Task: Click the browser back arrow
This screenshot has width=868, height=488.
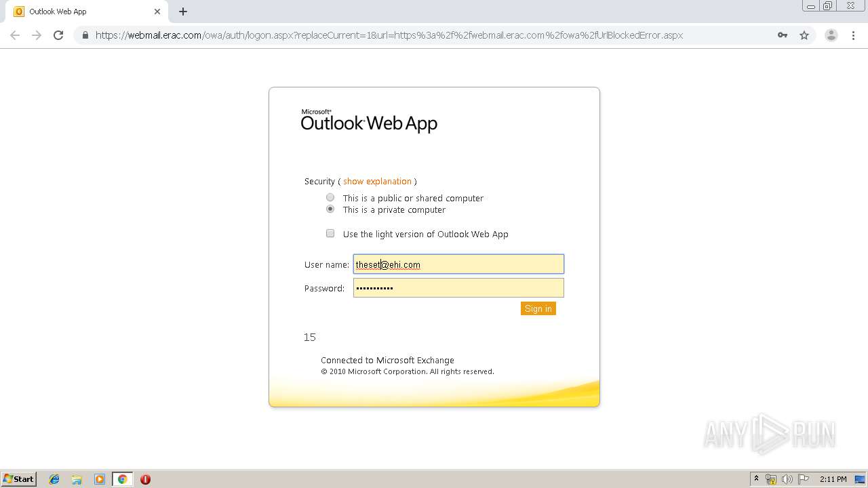Action: (15, 35)
